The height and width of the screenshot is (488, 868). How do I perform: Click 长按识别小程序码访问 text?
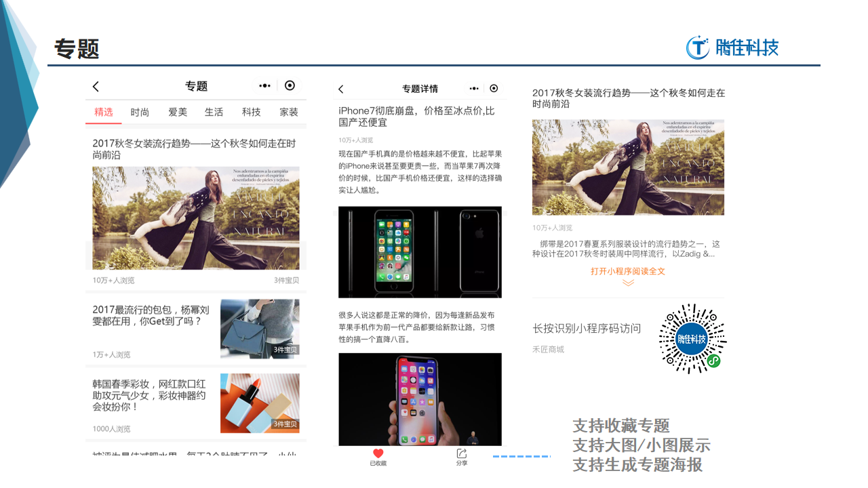587,329
